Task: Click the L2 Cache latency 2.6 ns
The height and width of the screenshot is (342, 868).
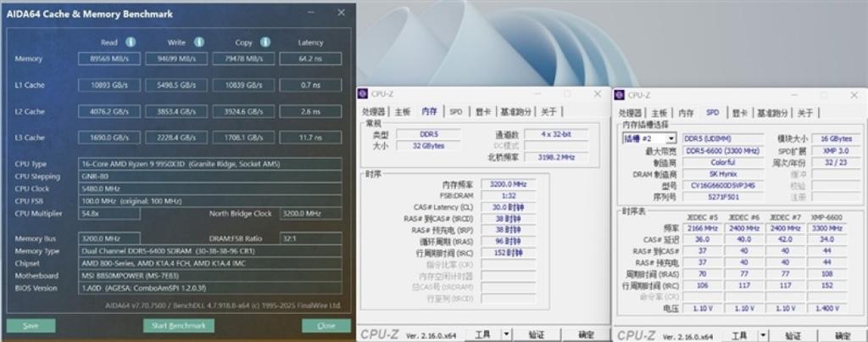Action: pos(310,111)
